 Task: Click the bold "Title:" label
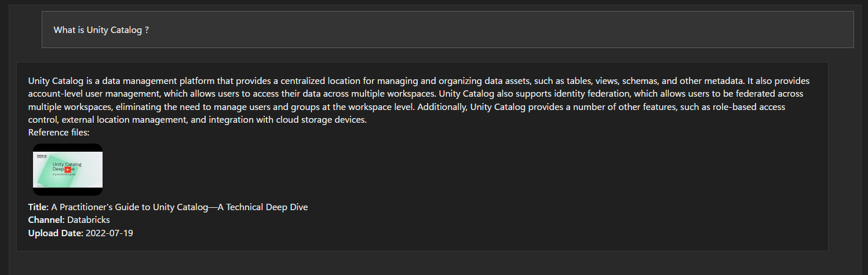(x=38, y=207)
